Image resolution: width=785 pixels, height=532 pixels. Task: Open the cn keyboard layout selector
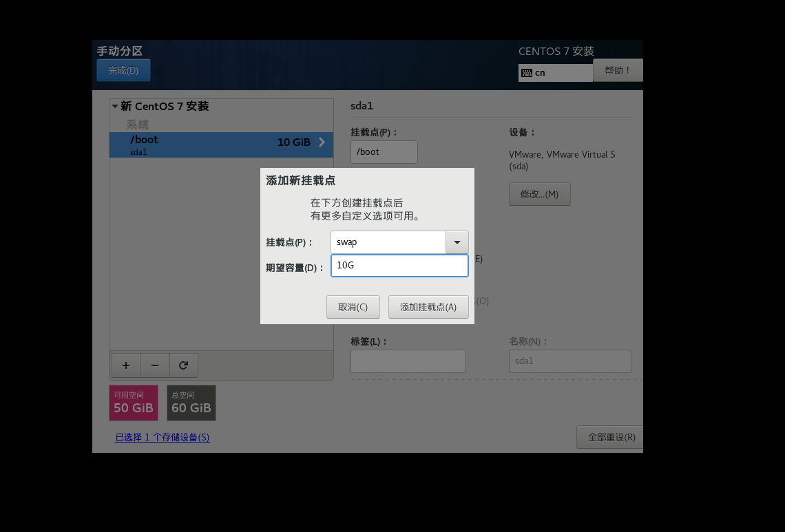point(554,72)
